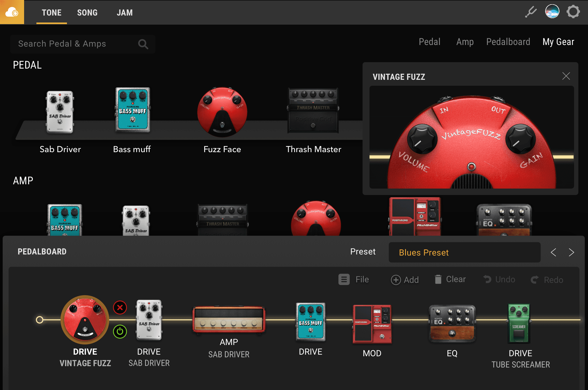Remove Vintage Fuzz with red X icon
Screen dimensions: 588x390
[120, 307]
